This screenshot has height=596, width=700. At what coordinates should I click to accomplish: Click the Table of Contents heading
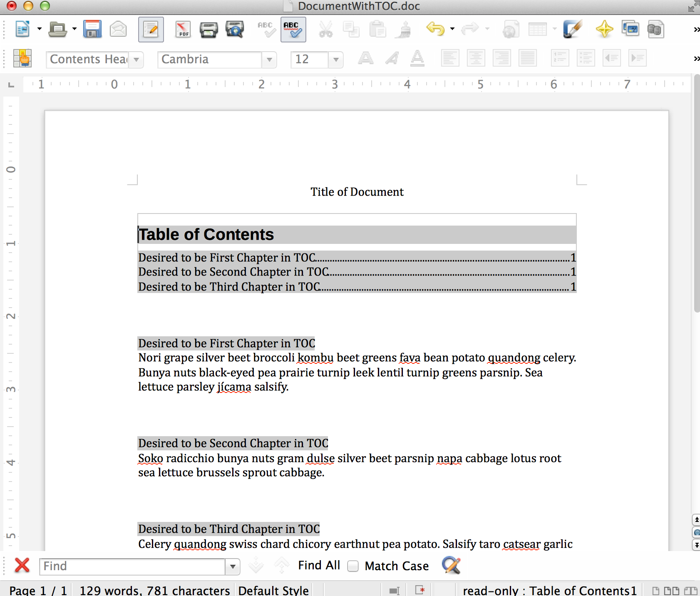click(206, 234)
